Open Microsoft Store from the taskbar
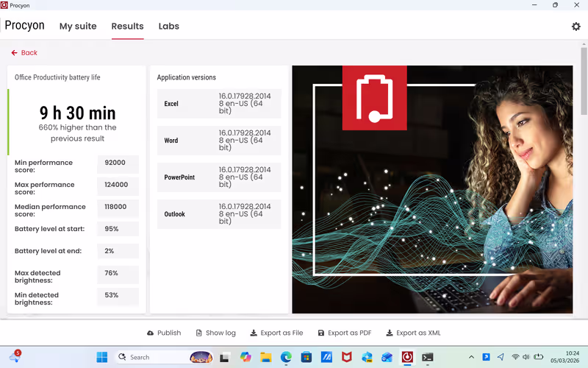 point(306,357)
